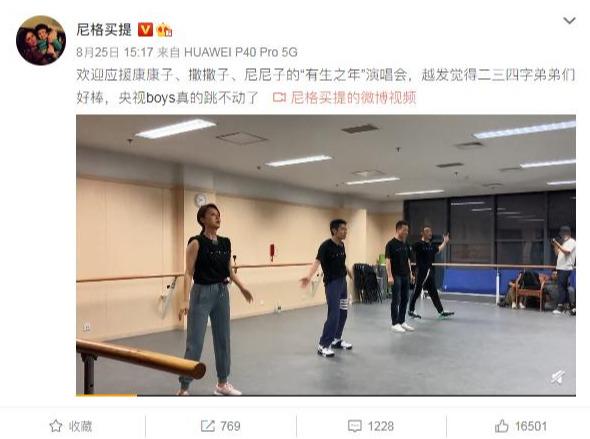Click the 16501 likes count

click(530, 426)
